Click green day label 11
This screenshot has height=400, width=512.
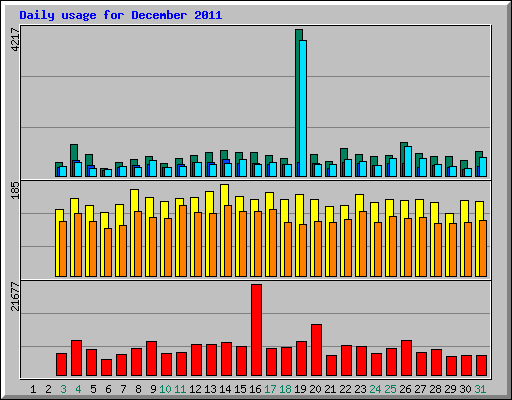pyautogui.click(x=180, y=389)
